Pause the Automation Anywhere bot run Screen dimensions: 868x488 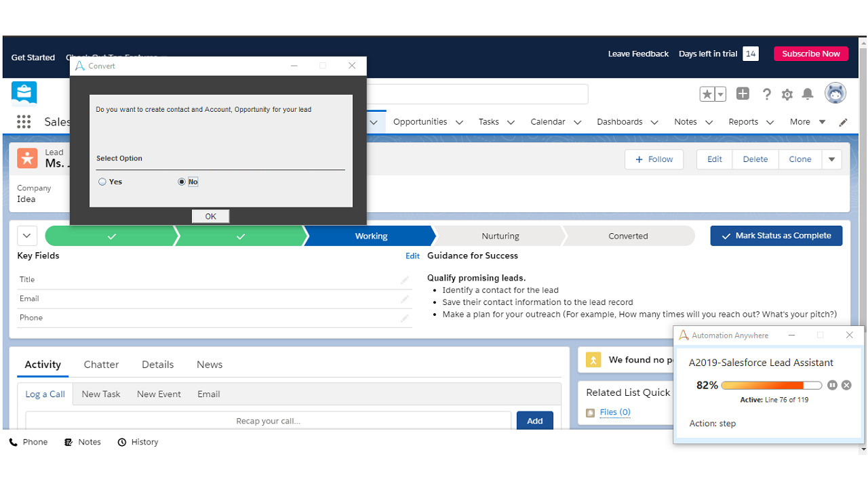click(x=832, y=385)
